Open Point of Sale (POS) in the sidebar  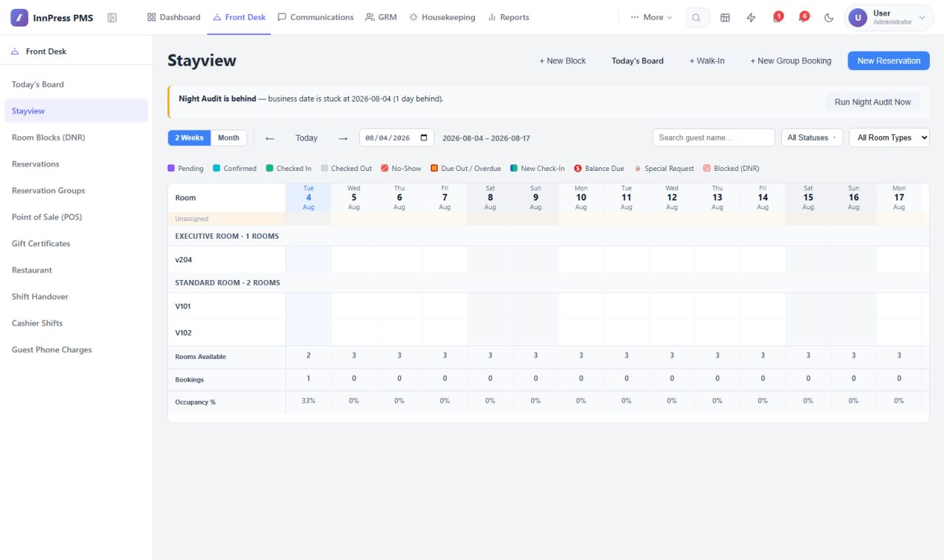76,217
